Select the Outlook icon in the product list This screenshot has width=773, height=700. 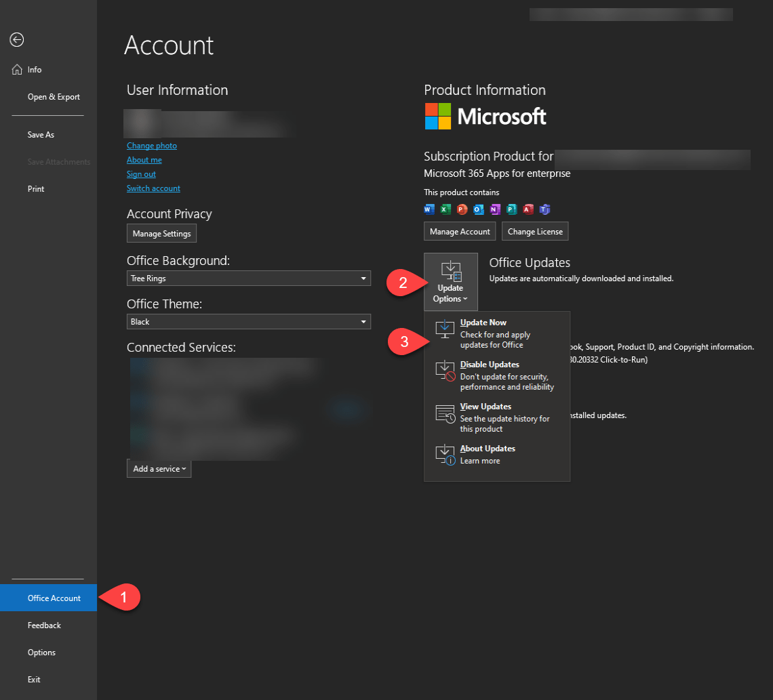(478, 209)
